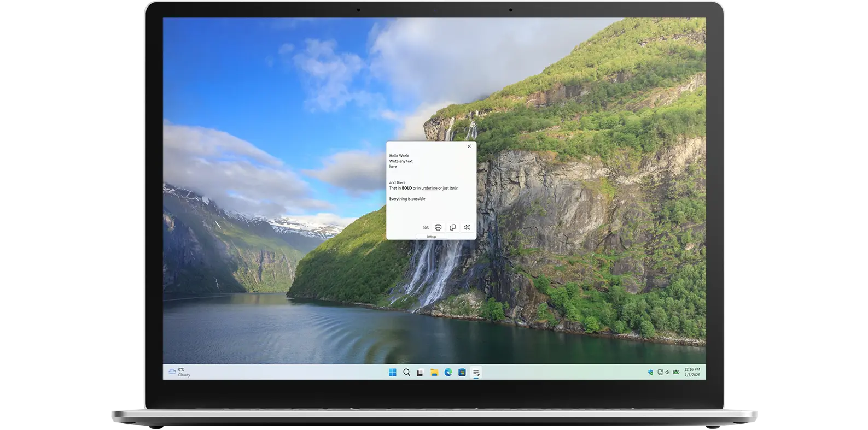Open the security shield tray icon
This screenshot has height=430, width=868.
650,373
